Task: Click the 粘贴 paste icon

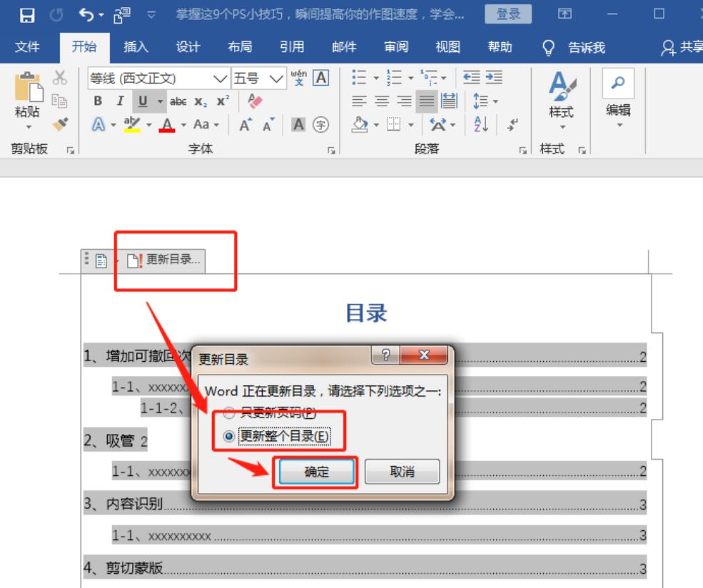Action: [x=28, y=86]
